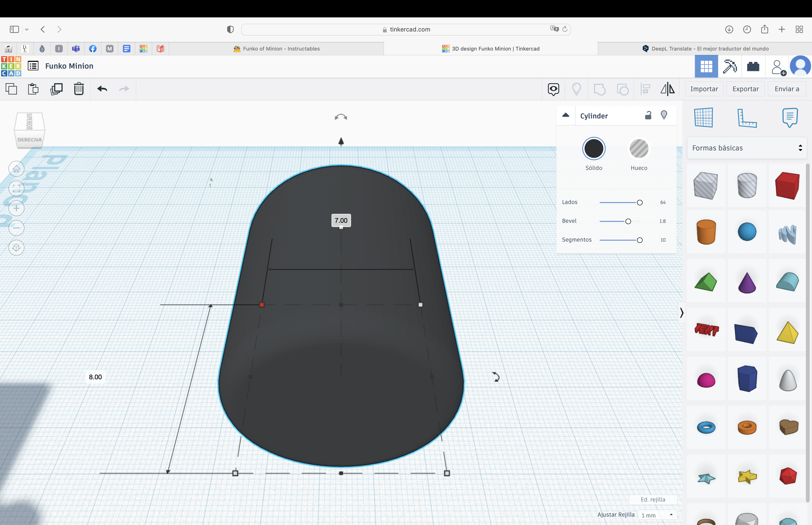
Task: Click the Segmentos slider handle
Action: point(640,240)
